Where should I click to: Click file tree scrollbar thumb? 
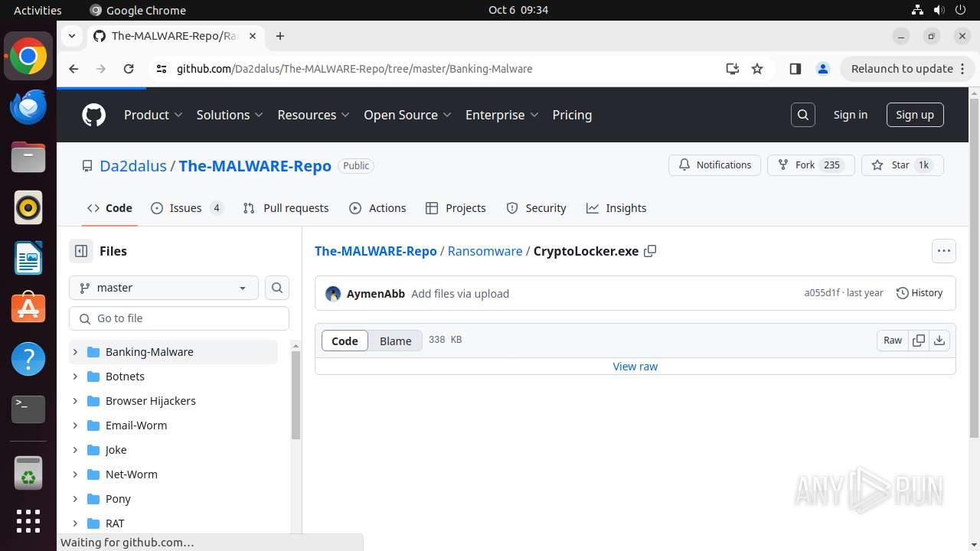click(x=296, y=396)
